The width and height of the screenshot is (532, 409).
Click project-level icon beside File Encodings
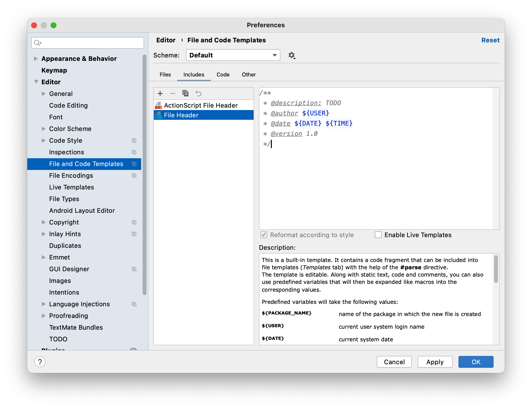(x=134, y=176)
